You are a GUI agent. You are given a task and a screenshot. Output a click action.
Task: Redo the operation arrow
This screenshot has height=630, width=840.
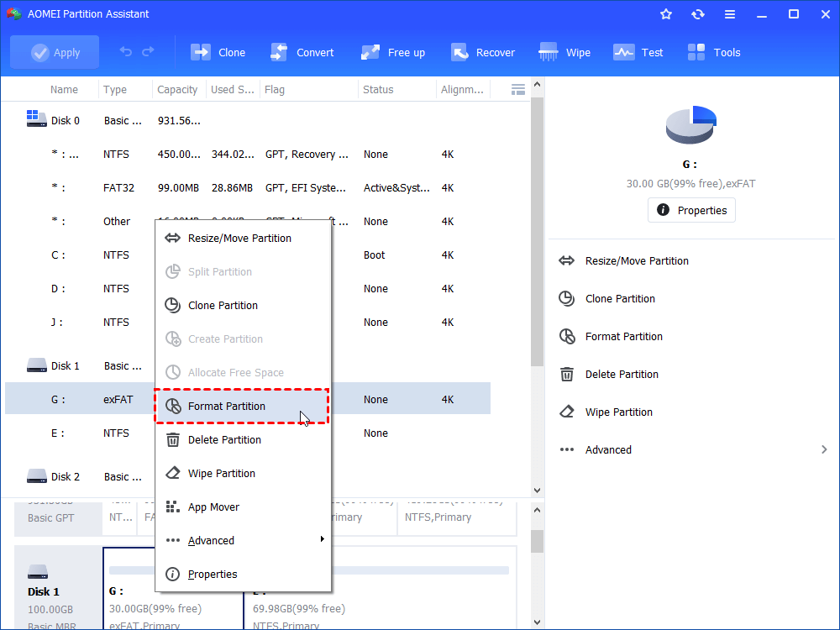coord(148,52)
